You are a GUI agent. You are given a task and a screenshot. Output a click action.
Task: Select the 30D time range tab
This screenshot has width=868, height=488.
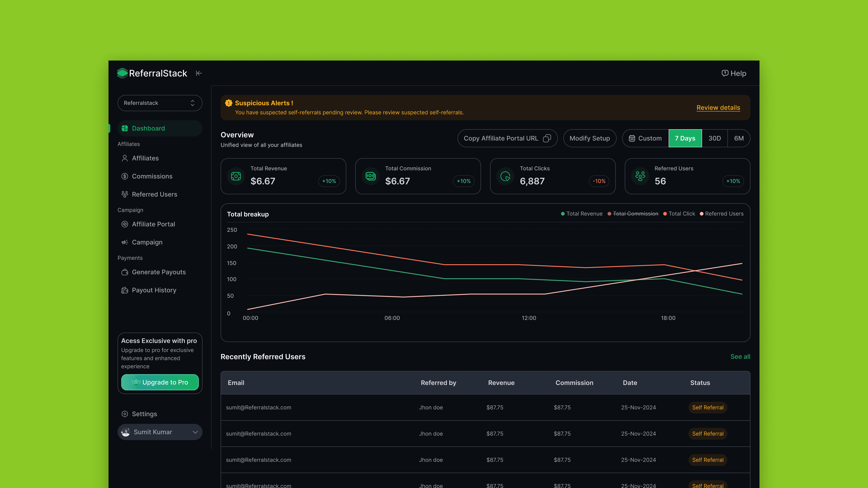point(714,138)
